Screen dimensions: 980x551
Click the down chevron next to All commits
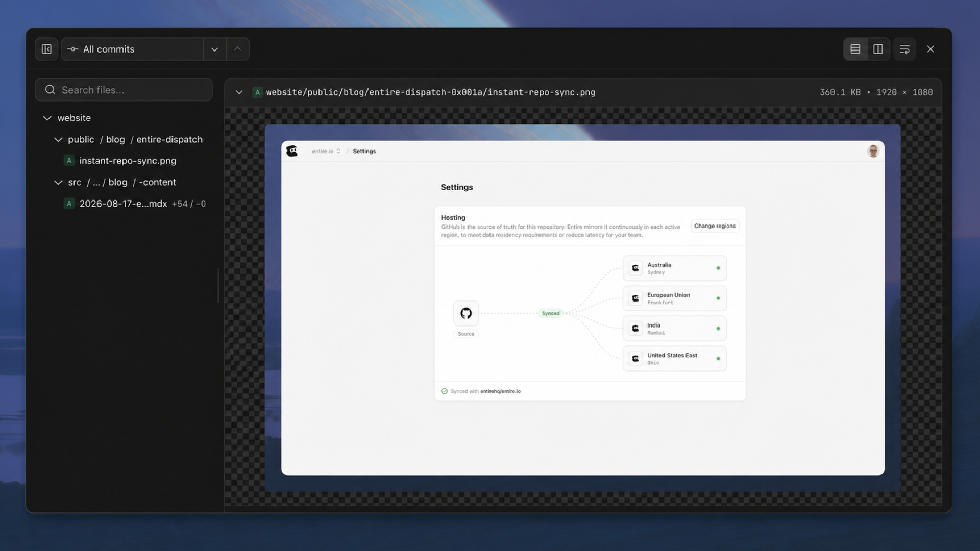(x=215, y=49)
